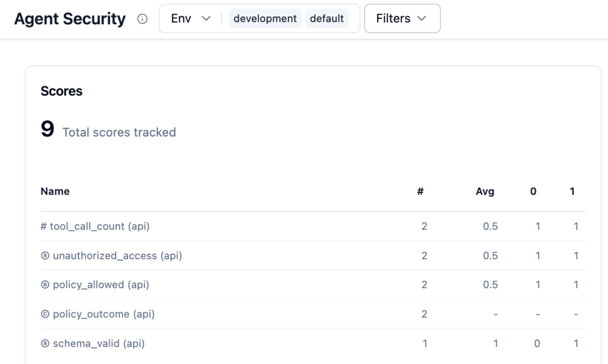Viewport: 608px width, 364px height.
Task: Click the Avg column header
Action: 485,191
